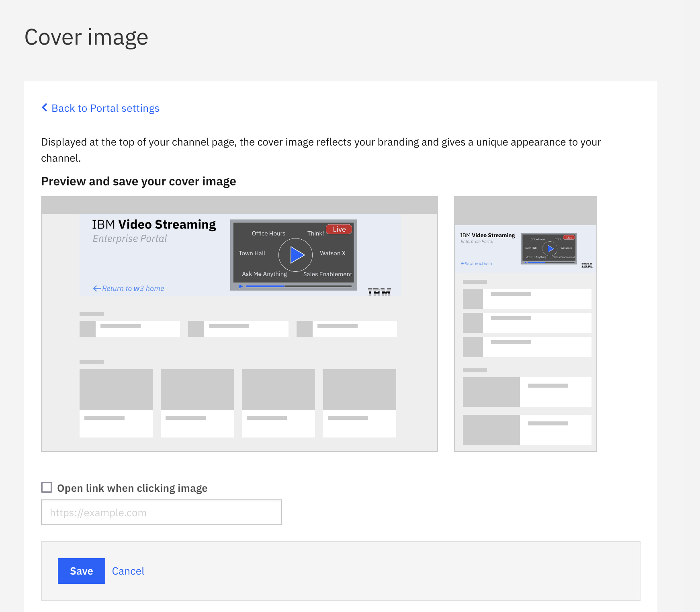The width and height of the screenshot is (700, 612).
Task: Enable Open link when clicking image checkbox
Action: (x=47, y=487)
